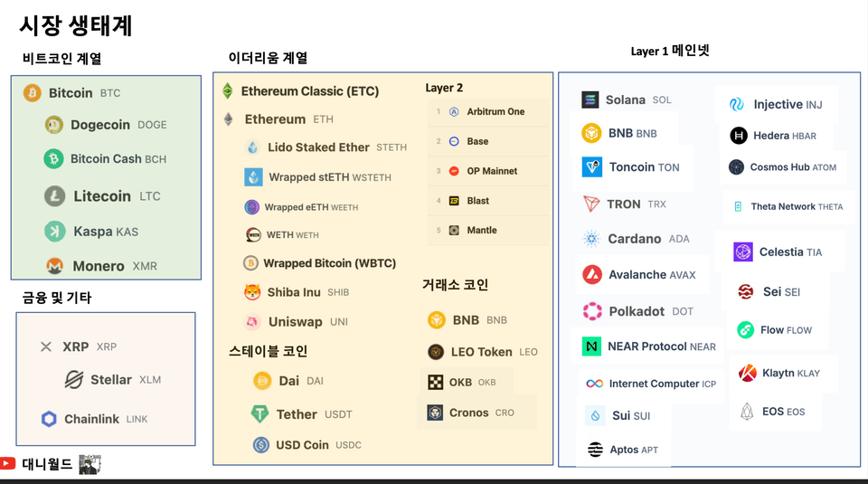Click the Stellar XLM logo icon

[x=74, y=380]
